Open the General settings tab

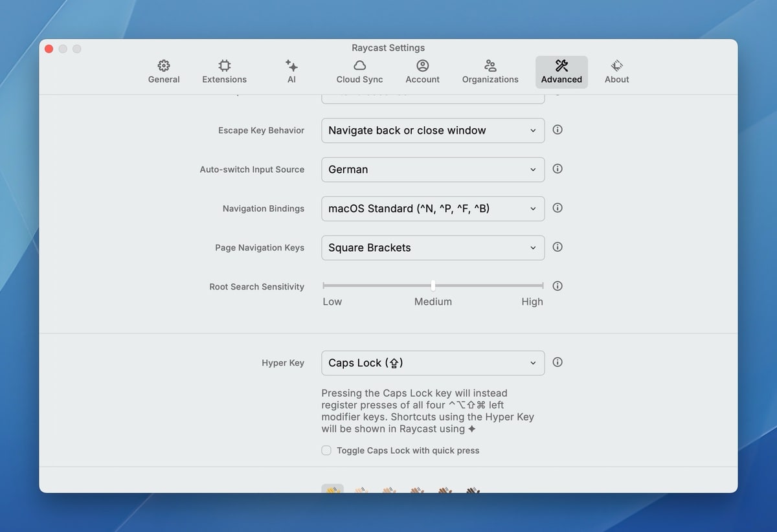(164, 72)
